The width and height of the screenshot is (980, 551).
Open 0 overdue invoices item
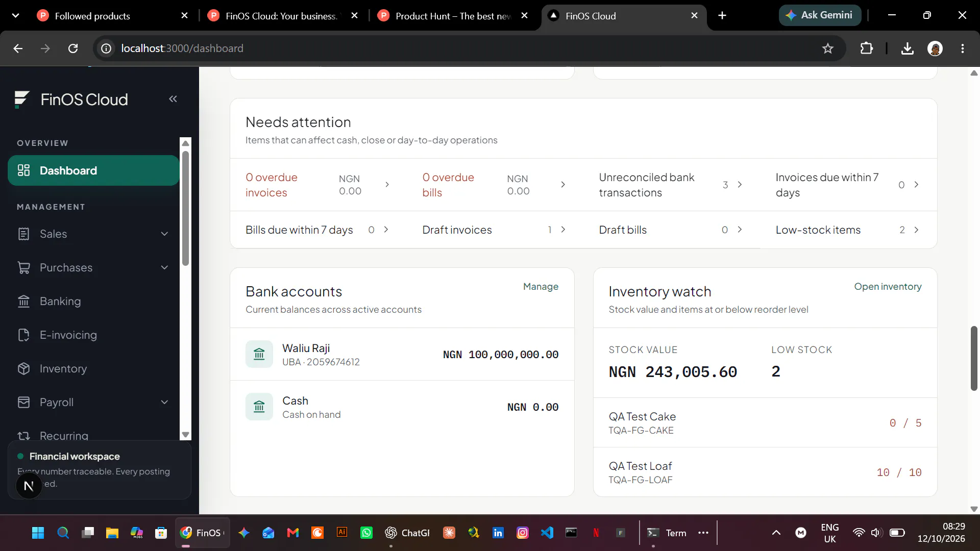(318, 185)
